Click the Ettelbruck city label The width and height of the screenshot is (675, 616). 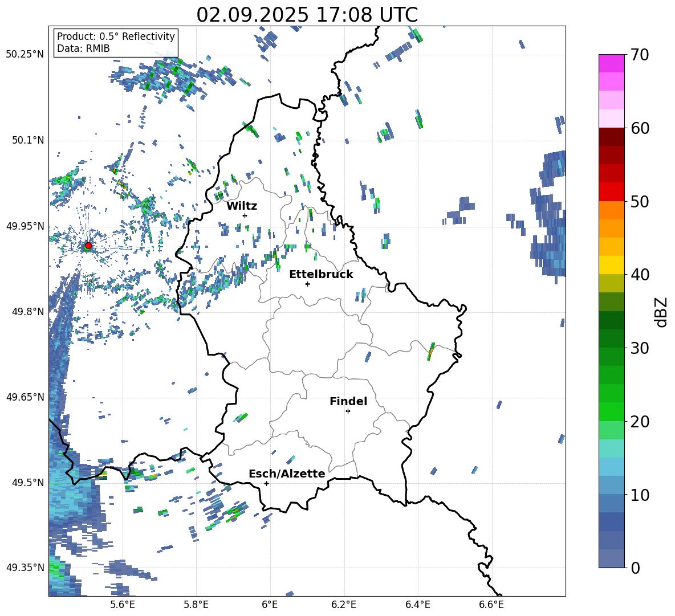(x=321, y=275)
